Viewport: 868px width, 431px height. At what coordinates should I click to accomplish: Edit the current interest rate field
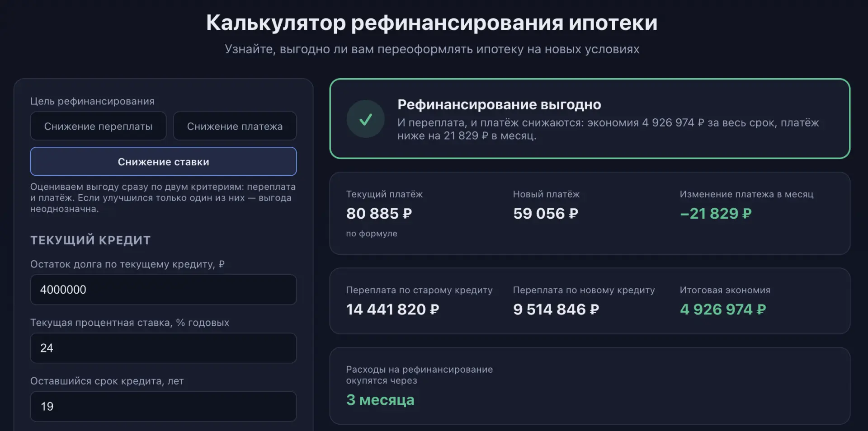[163, 348]
